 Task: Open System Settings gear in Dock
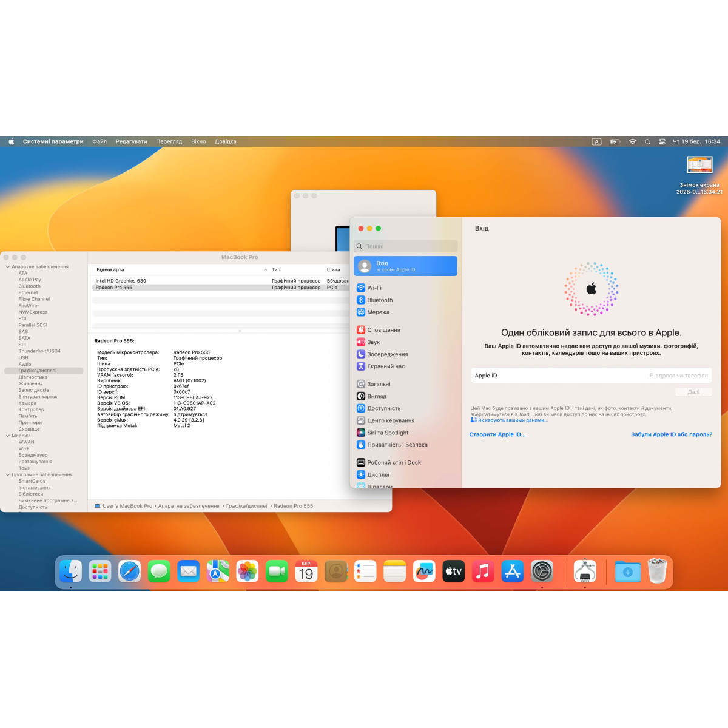[542, 571]
